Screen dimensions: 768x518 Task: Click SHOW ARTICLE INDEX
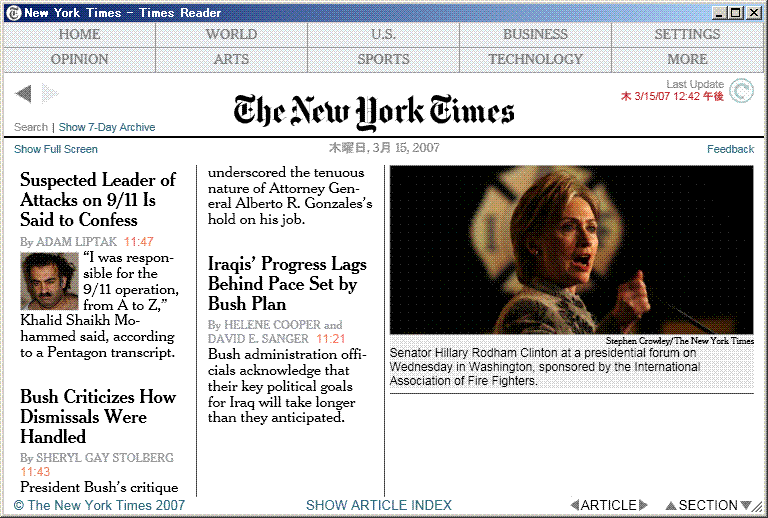point(379,505)
